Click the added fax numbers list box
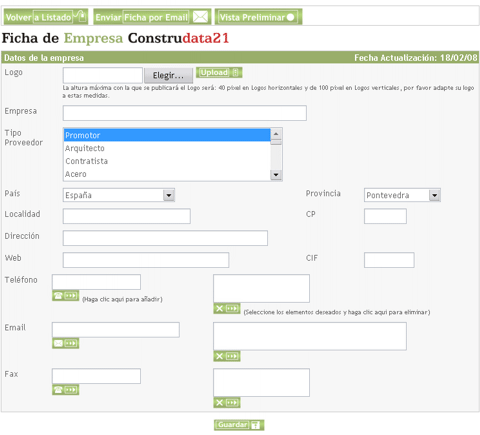The image size is (480, 435). click(x=261, y=382)
